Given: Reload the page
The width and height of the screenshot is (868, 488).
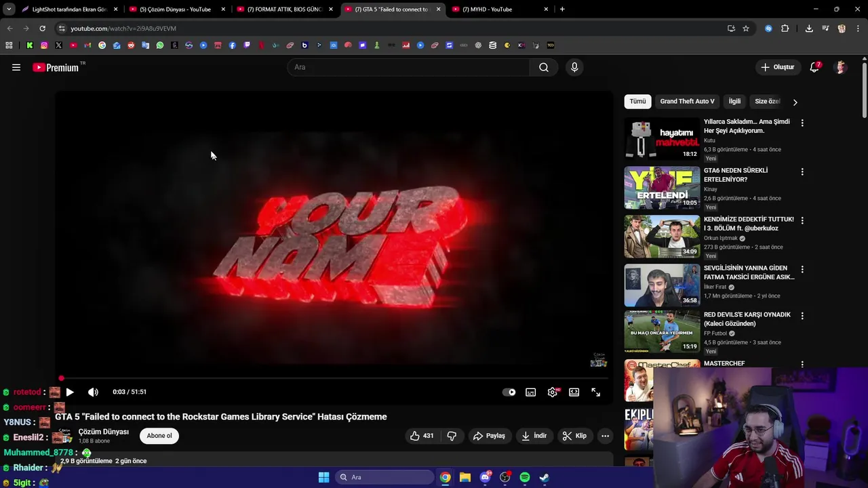Looking at the screenshot, I should tap(42, 28).
